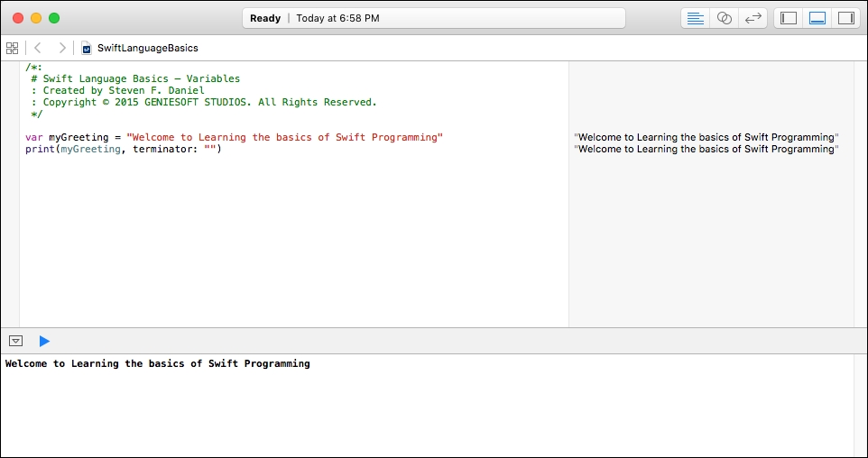Viewport: 868px width, 458px height.
Task: Click the SwiftLanguageBasics playground file icon
Action: click(87, 48)
